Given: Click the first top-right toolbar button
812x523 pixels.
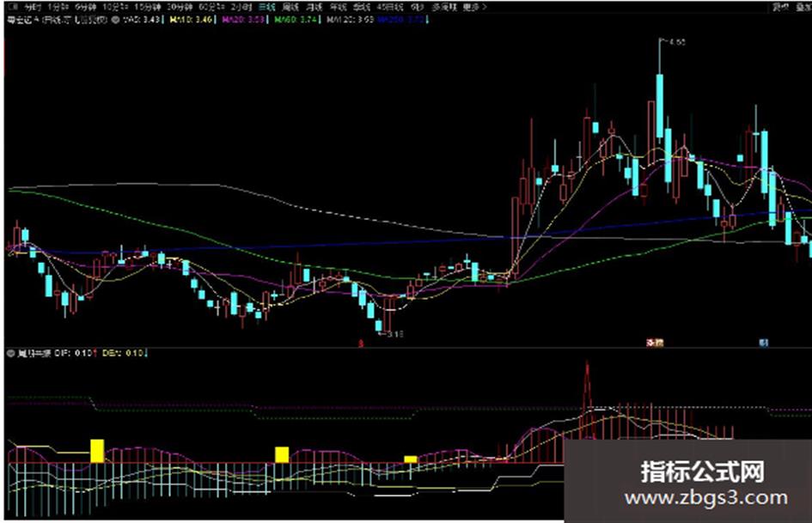Looking at the screenshot, I should pos(780,7).
